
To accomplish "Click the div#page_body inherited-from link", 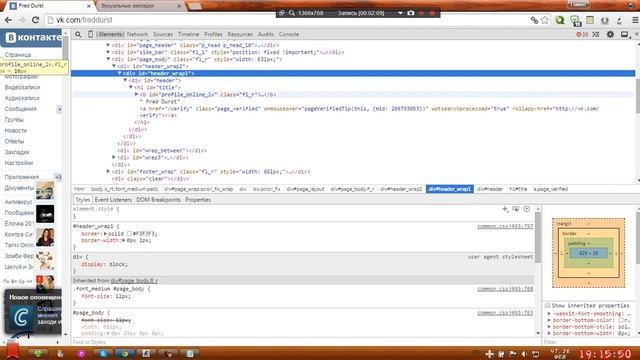I will pos(134,280).
